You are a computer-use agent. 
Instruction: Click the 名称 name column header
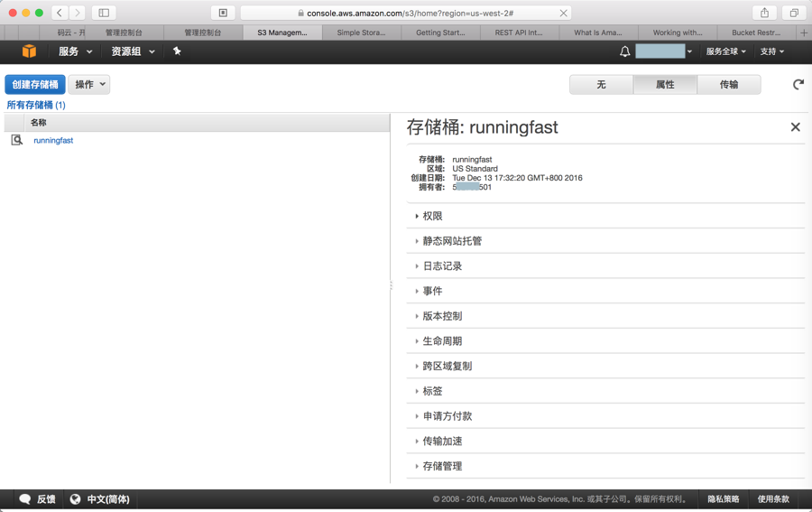coord(208,123)
